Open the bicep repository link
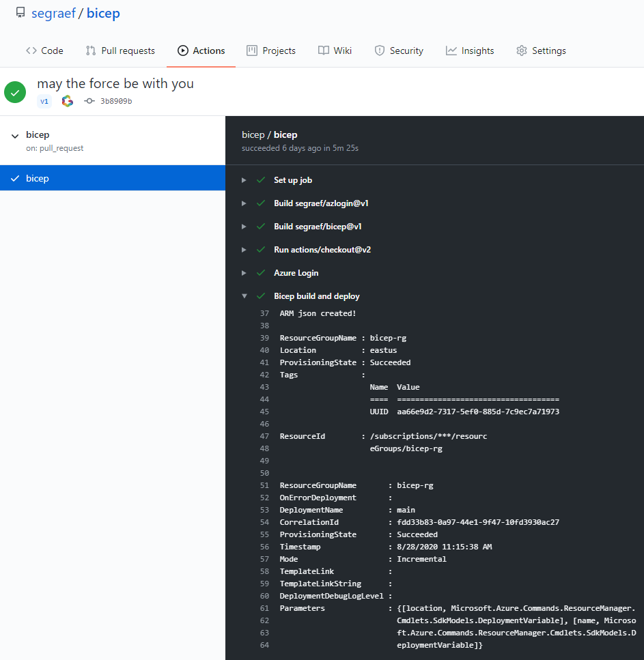The image size is (644, 660). (103, 13)
